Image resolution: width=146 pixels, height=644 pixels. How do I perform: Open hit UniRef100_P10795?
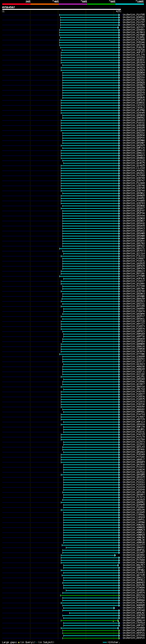click(133, 15)
